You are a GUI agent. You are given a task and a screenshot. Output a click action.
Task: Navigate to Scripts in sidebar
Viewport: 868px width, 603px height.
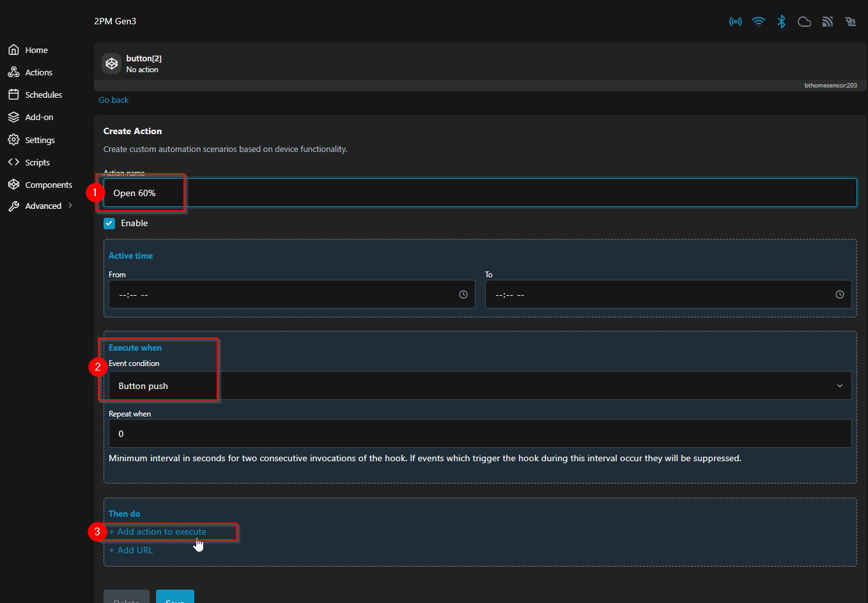(x=37, y=163)
